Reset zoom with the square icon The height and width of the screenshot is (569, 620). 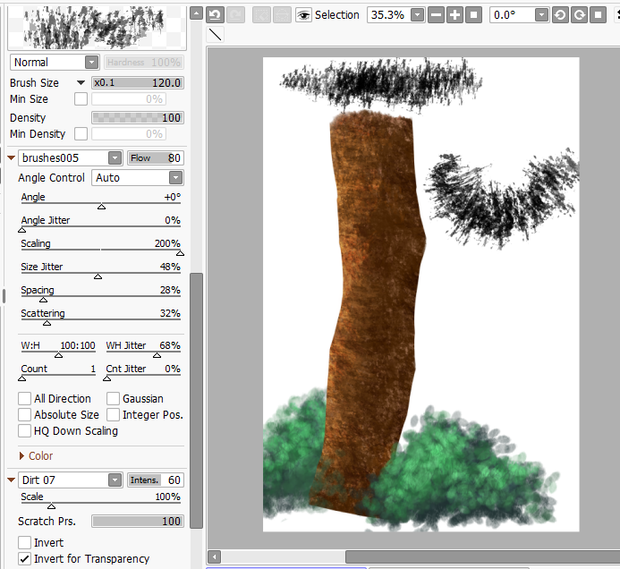point(474,15)
